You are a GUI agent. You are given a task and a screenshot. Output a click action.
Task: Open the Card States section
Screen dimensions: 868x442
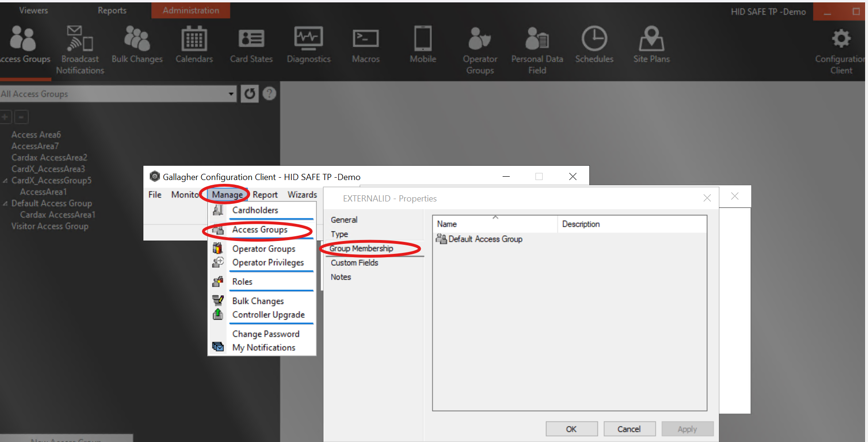(x=252, y=45)
